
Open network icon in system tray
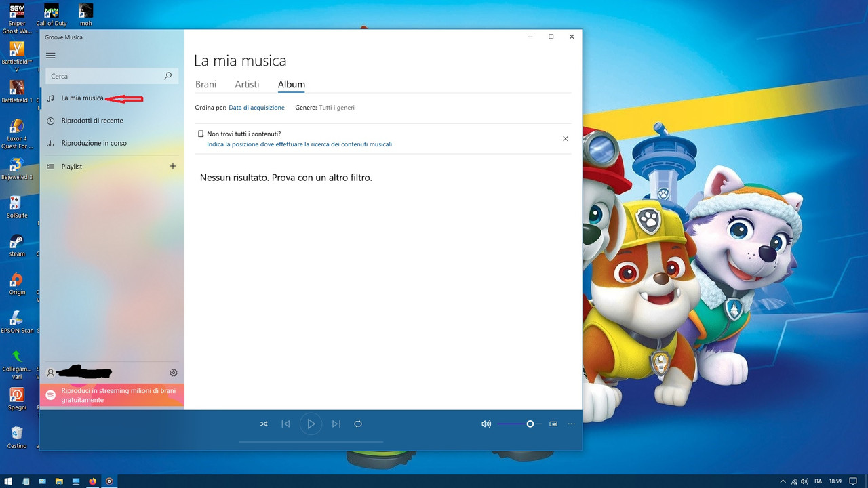coord(795,481)
